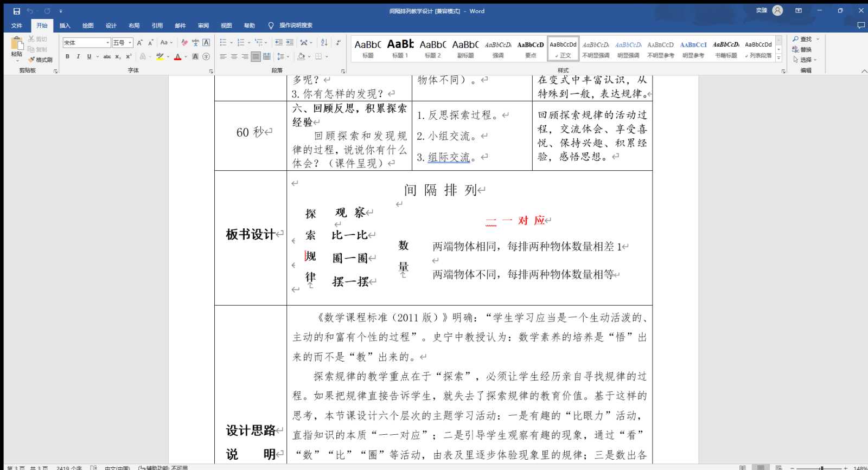The height and width of the screenshot is (470, 868).
Task: Click the Increase Indent icon
Action: point(290,42)
